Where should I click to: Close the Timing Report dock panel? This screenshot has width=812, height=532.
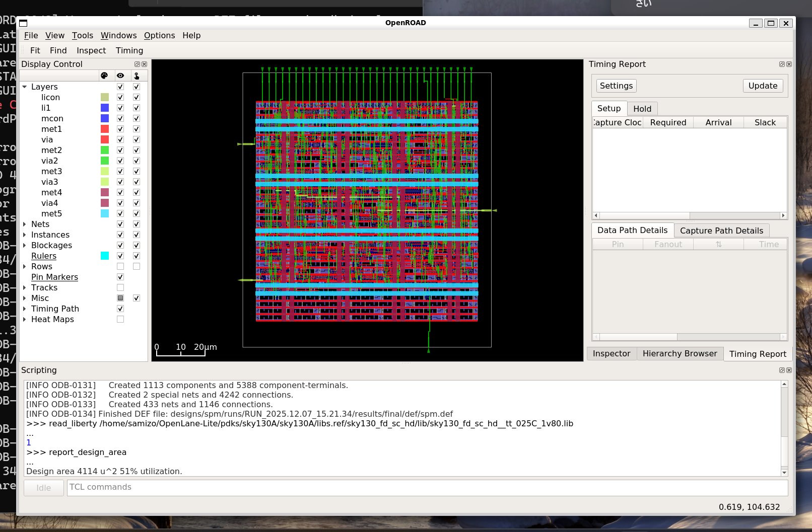(x=789, y=64)
